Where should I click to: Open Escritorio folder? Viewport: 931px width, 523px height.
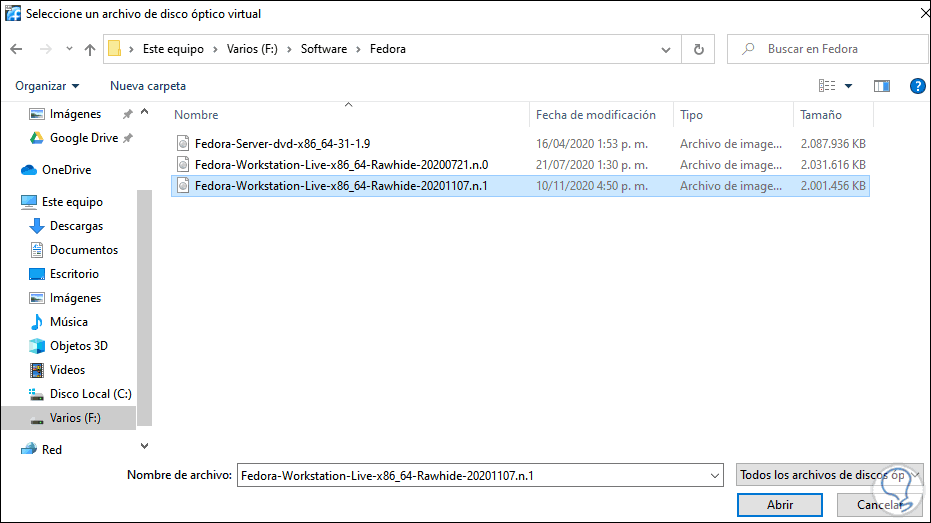point(74,274)
